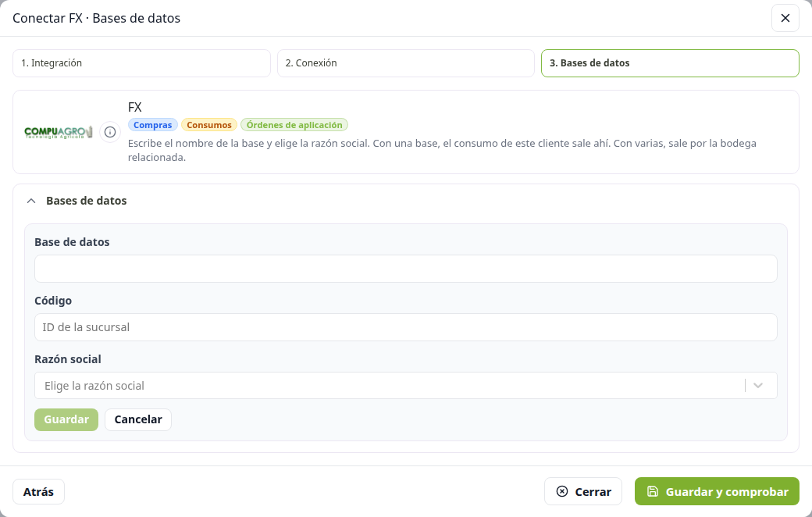Click the dialog title Conectar FX · Bases de datos
Image resolution: width=812 pixels, height=517 pixels.
(96, 18)
